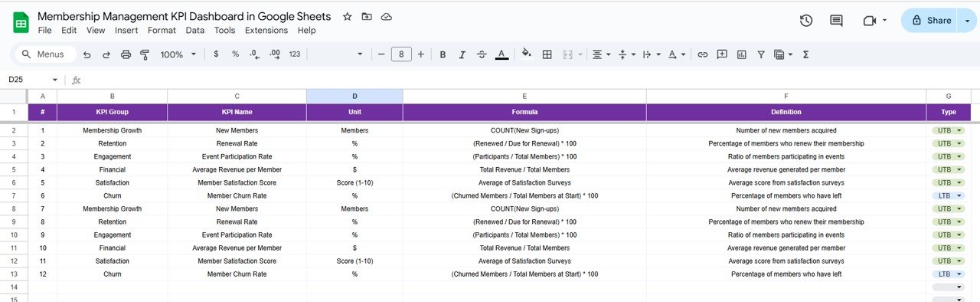Toggle bold formatting
Image resolution: width=980 pixels, height=302 pixels.
443,54
